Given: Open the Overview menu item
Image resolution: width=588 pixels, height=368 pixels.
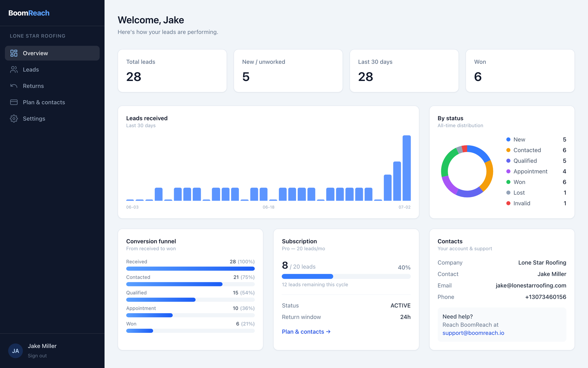Looking at the screenshot, I should pos(52,53).
